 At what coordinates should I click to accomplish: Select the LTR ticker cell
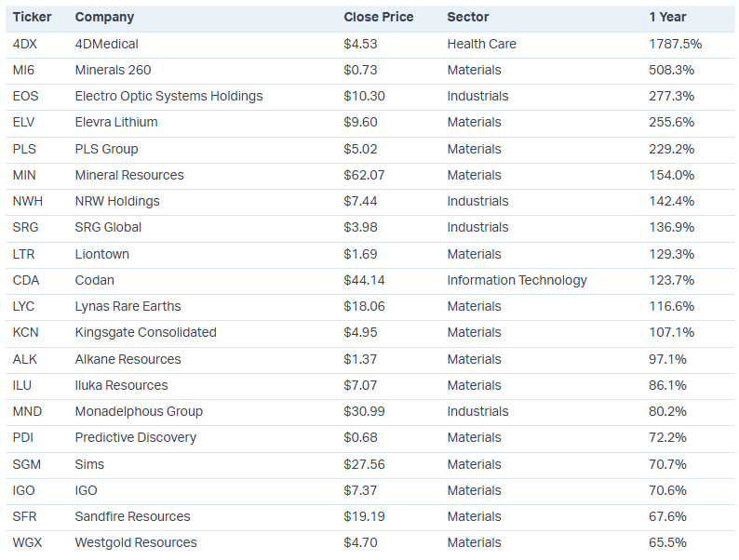coord(23,254)
